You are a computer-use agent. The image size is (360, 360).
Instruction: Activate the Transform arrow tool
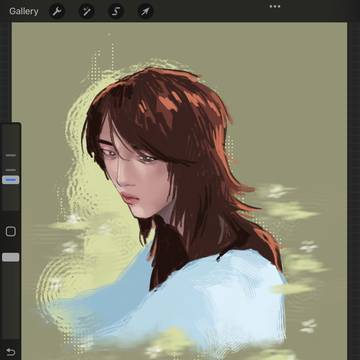click(145, 12)
